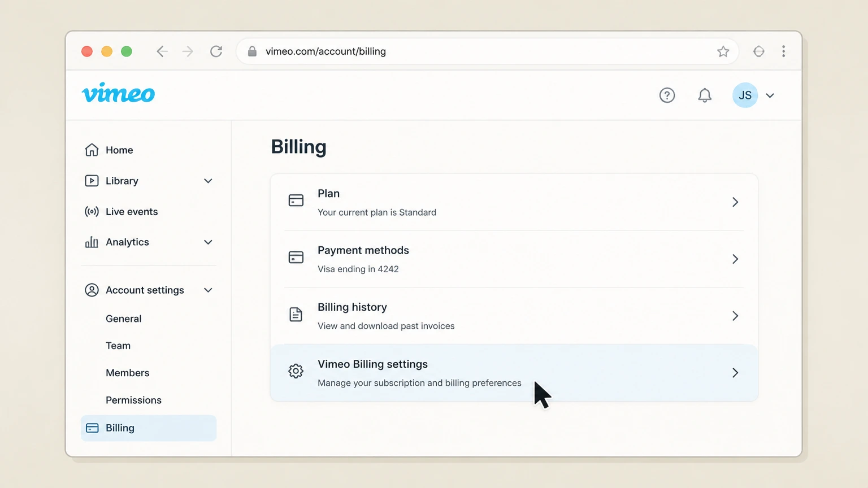
Task: Click the chevron on Vimeo Billing settings row
Action: (735, 373)
